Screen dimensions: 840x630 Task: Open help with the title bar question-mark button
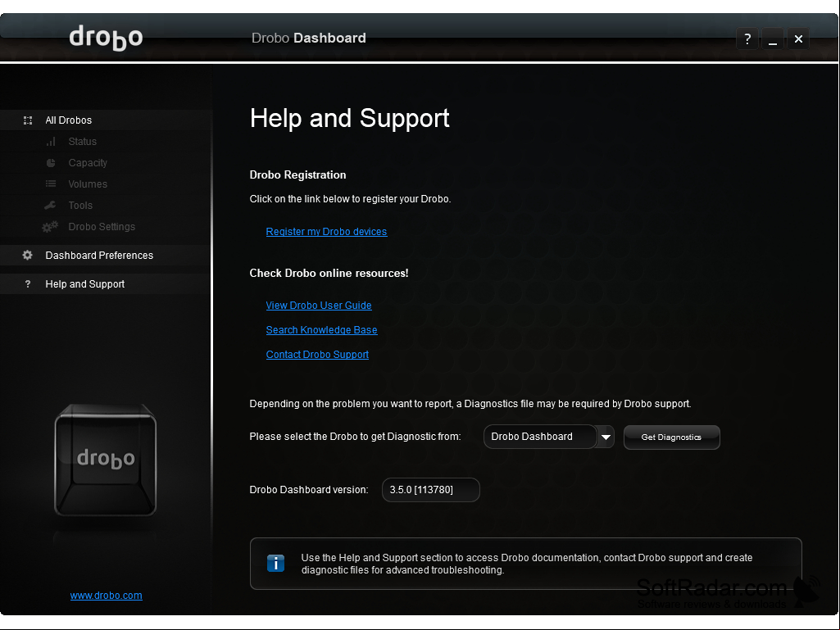pos(747,39)
